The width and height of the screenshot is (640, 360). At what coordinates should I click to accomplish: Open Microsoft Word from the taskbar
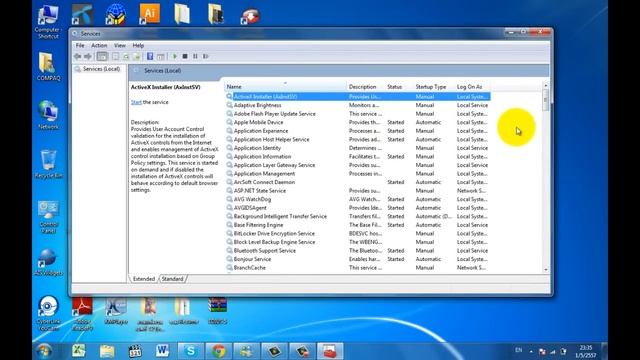tap(162, 351)
